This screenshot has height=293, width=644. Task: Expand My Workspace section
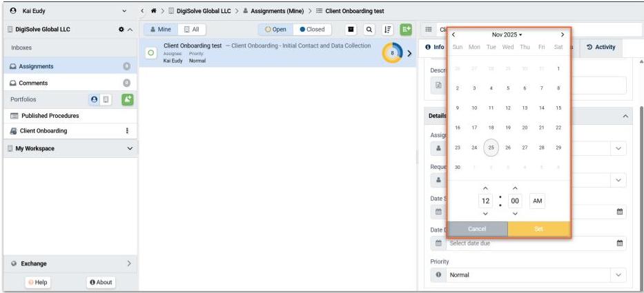(130, 148)
